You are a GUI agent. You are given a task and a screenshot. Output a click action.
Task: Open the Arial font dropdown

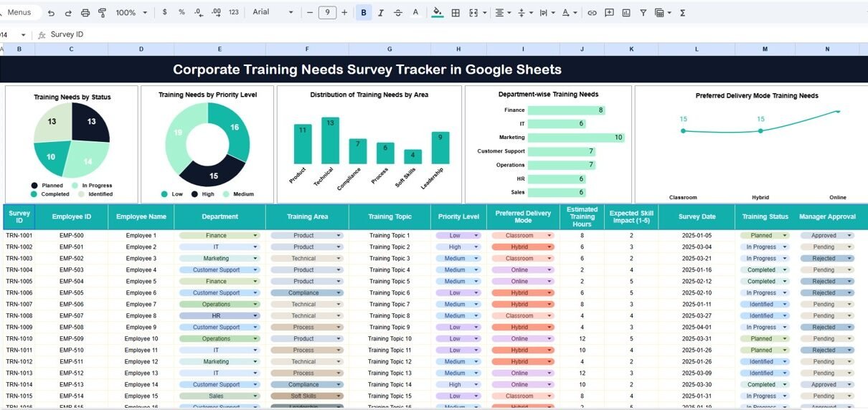(x=273, y=13)
